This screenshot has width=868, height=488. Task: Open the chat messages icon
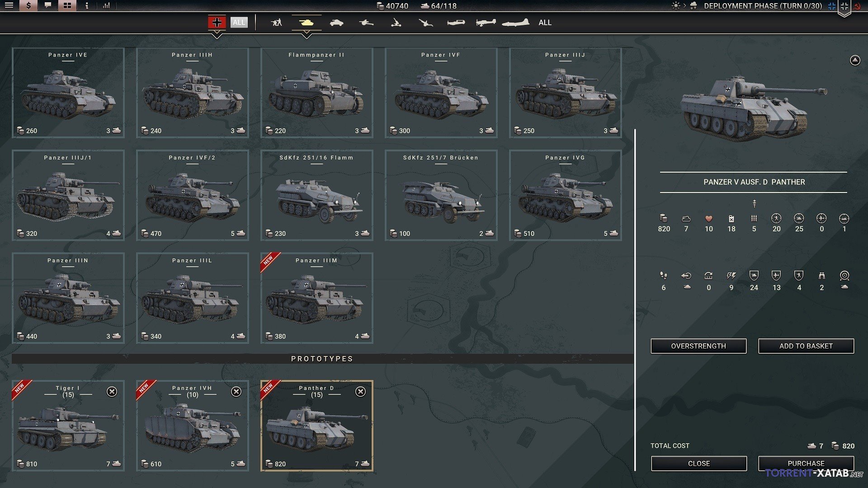(48, 5)
